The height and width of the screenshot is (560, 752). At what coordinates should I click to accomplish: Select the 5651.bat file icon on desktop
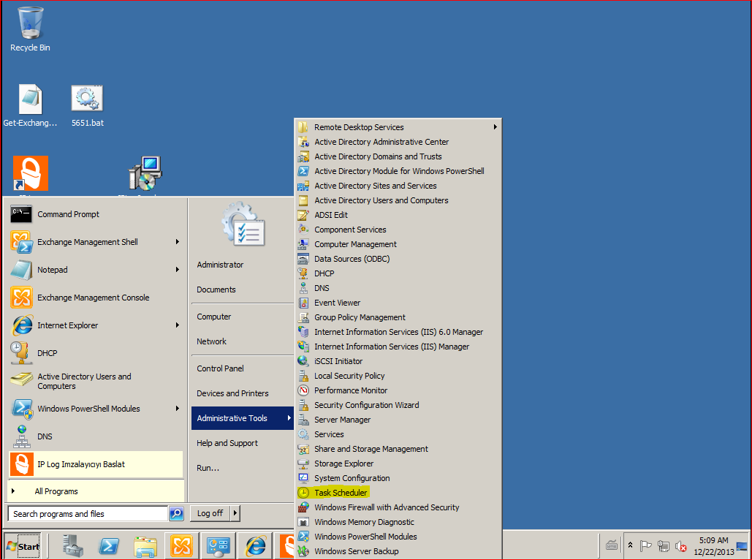pos(87,99)
